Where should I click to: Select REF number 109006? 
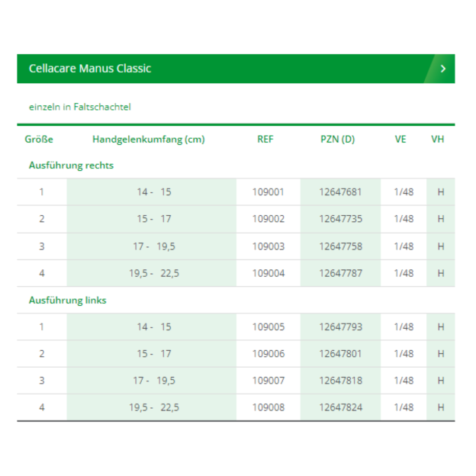click(269, 354)
